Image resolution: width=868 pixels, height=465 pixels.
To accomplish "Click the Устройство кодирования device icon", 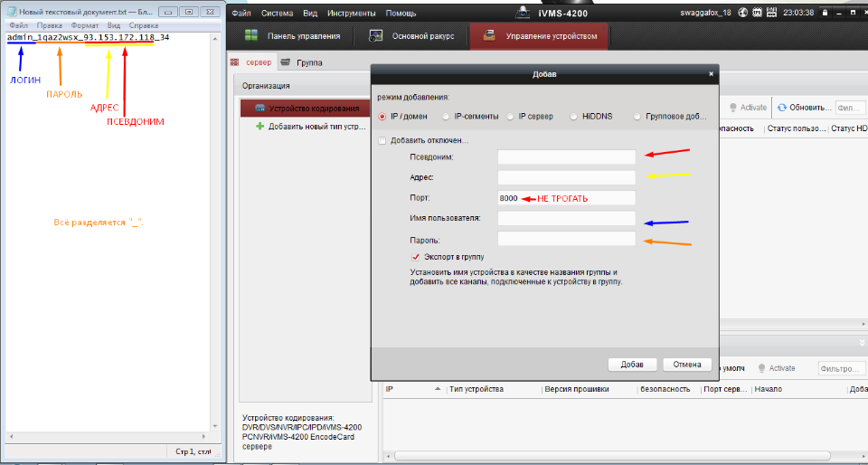I will click(x=259, y=109).
